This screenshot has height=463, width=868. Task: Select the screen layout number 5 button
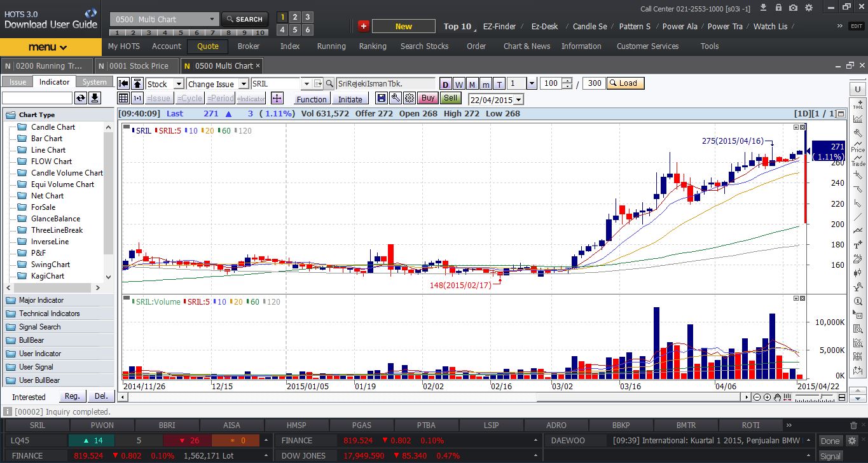click(x=295, y=30)
